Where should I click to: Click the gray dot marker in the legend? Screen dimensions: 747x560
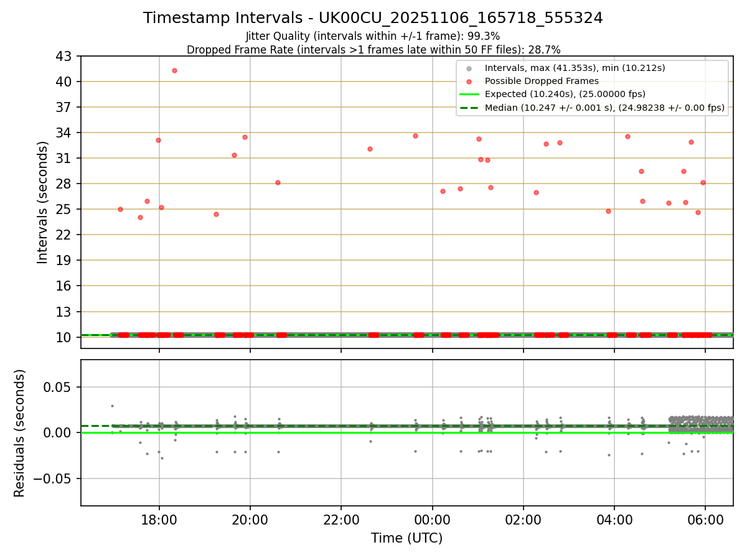tap(469, 68)
